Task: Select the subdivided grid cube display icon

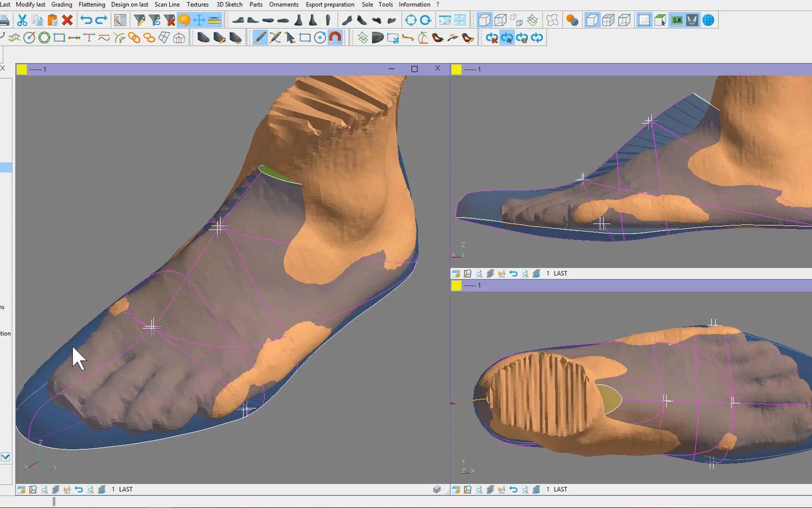Action: tap(608, 20)
